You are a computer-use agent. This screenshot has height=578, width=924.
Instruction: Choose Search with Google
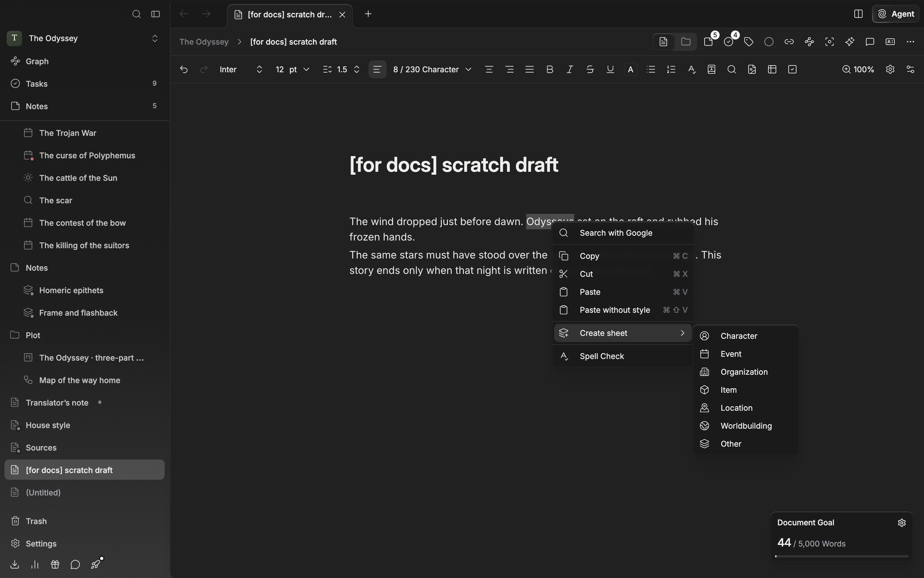[x=623, y=233]
